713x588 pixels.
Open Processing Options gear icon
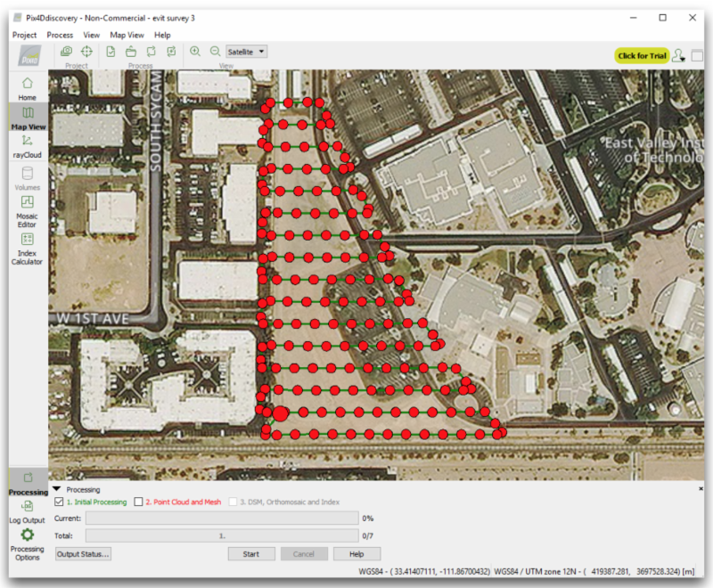pyautogui.click(x=28, y=535)
